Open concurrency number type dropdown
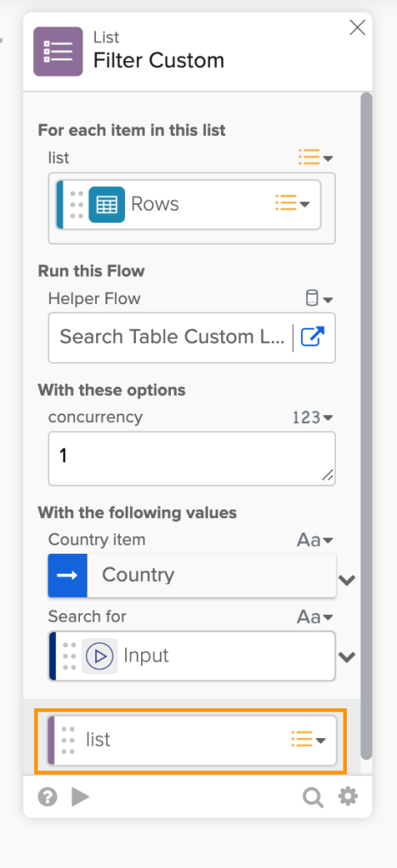 313,417
